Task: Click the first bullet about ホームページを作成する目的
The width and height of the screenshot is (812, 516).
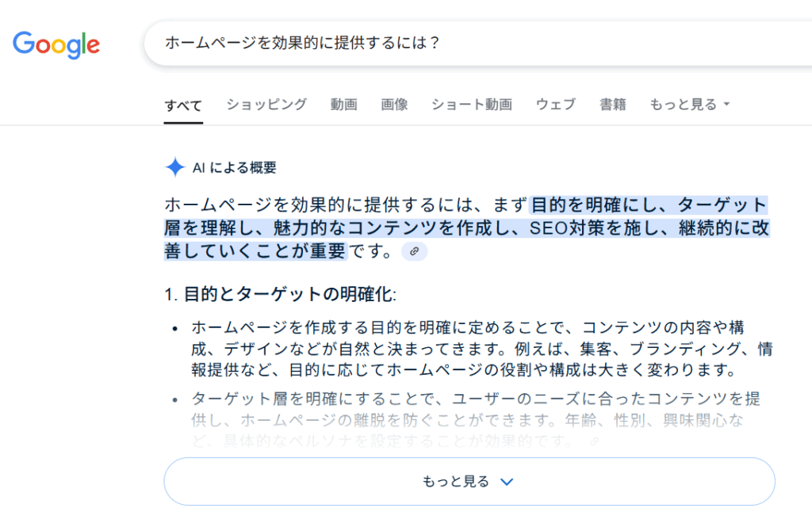Action: [481, 348]
